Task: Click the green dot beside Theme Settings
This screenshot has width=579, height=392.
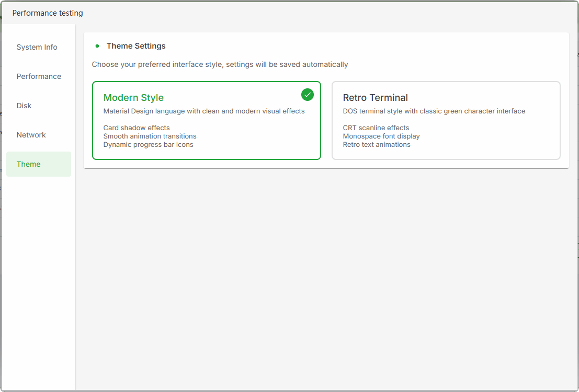Action: pos(97,46)
